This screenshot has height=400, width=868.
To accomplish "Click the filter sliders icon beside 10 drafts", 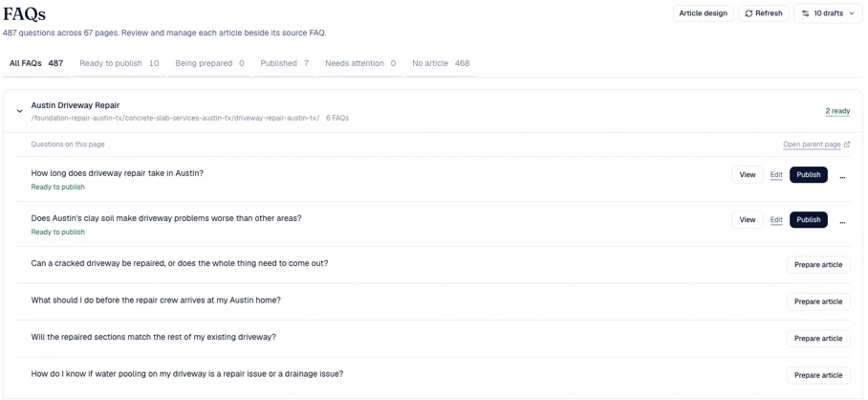I will (x=806, y=13).
